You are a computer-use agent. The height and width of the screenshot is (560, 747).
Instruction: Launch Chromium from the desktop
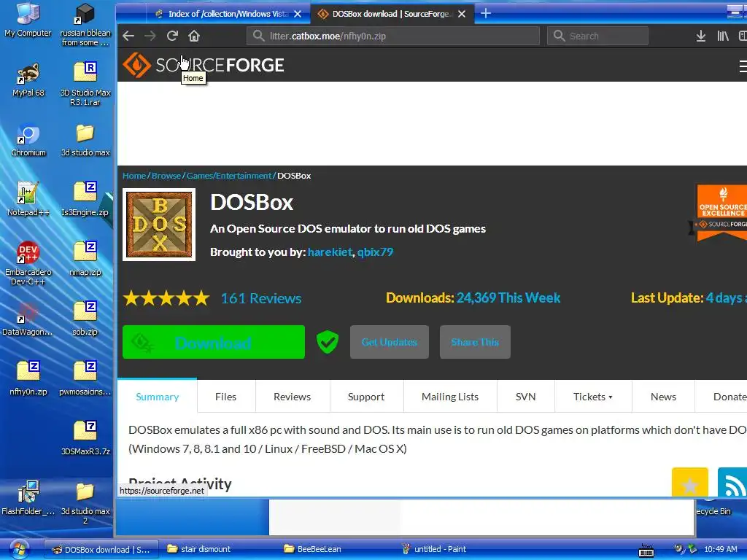[28, 140]
